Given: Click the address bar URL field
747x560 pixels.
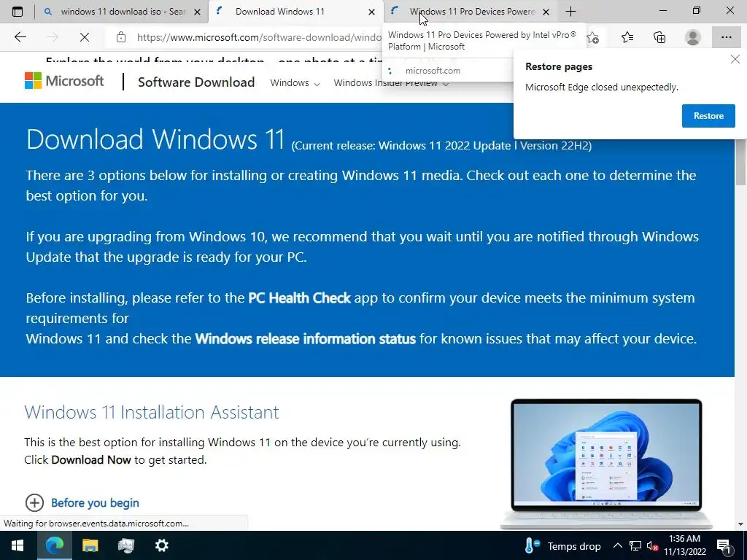Looking at the screenshot, I should [258, 37].
